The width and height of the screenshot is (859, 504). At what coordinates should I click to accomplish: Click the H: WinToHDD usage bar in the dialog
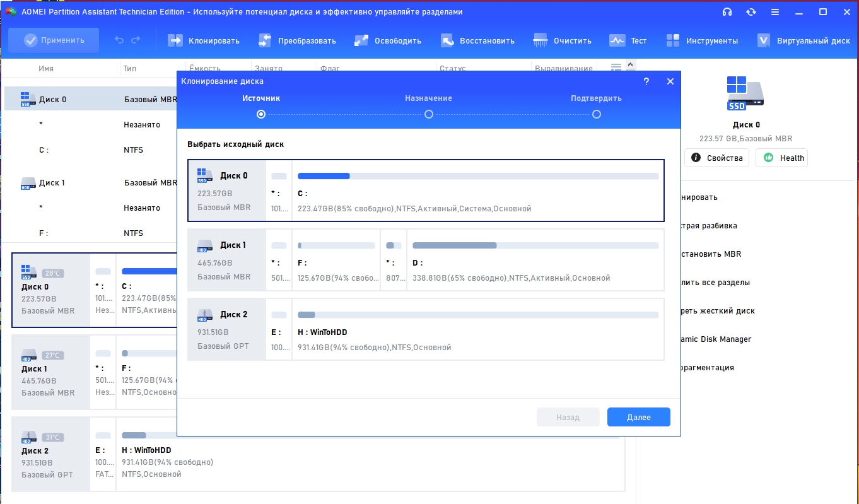(478, 315)
